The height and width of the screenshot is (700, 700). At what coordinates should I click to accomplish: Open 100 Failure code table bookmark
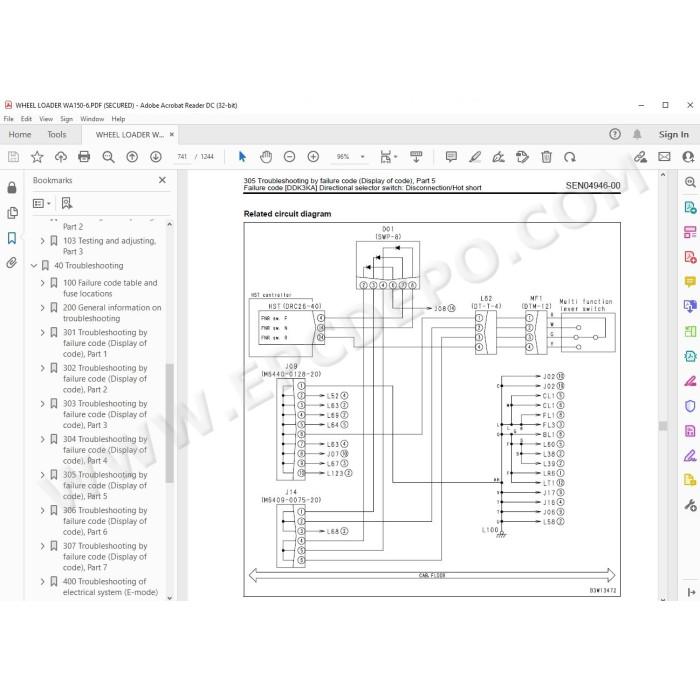click(x=110, y=288)
